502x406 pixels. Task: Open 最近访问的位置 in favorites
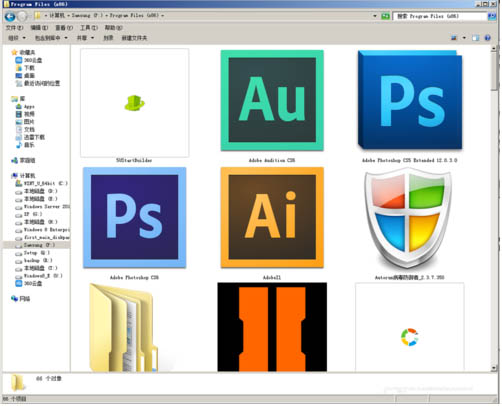[38, 83]
